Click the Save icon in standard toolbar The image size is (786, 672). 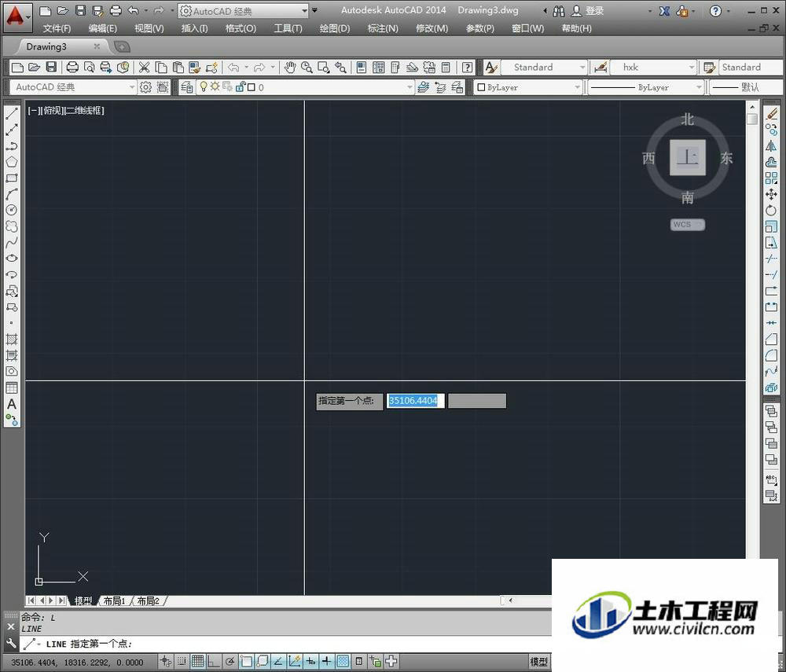(51, 67)
